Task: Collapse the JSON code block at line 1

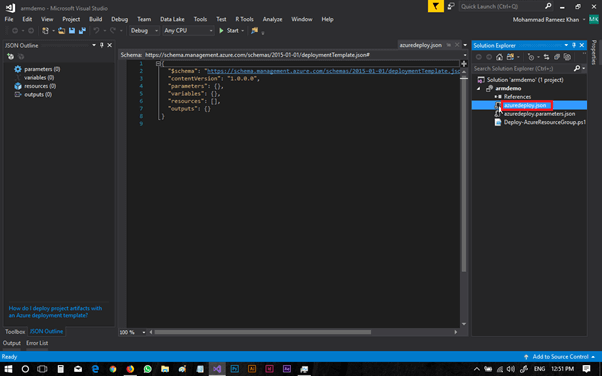Action: [x=158, y=63]
